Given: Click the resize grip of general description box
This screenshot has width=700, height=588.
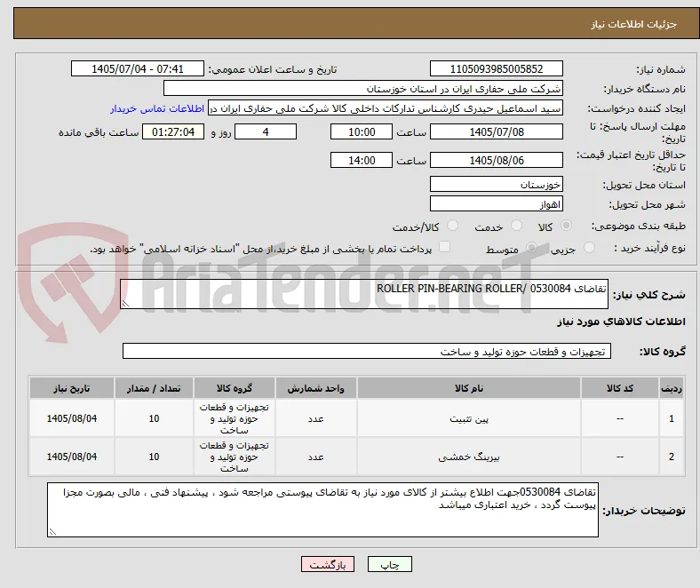Looking at the screenshot, I should pos(125,304).
